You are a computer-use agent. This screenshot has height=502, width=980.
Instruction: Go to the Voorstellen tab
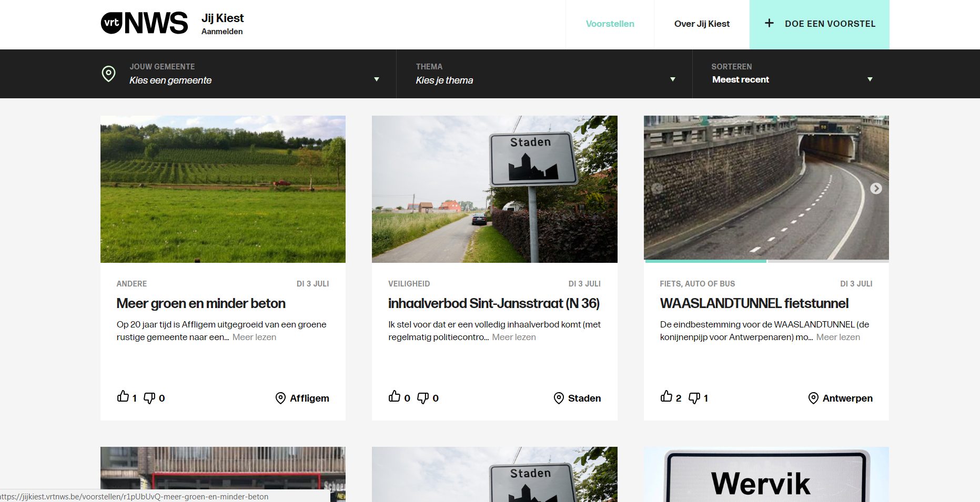pyautogui.click(x=610, y=24)
